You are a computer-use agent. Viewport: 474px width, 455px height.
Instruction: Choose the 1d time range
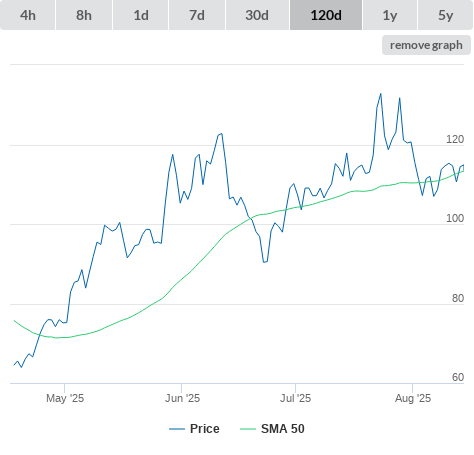[x=141, y=15]
